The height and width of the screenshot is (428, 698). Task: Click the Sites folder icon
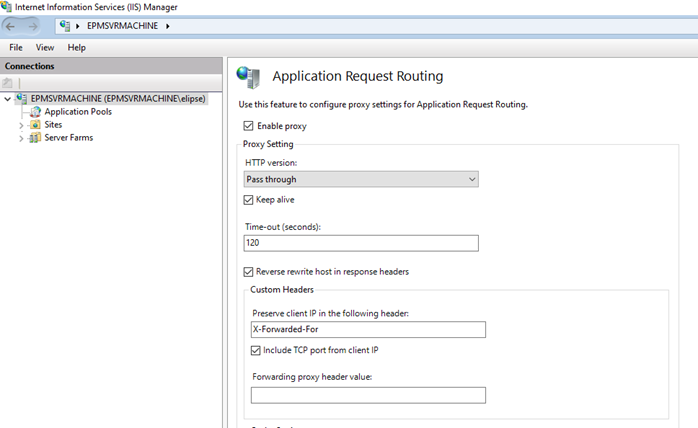pos(36,125)
